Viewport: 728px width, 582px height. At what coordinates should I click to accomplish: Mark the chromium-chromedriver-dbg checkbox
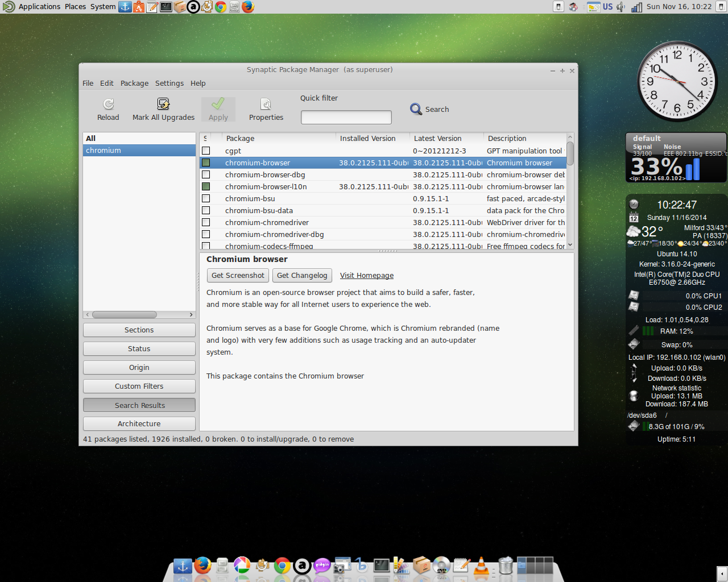pos(206,234)
